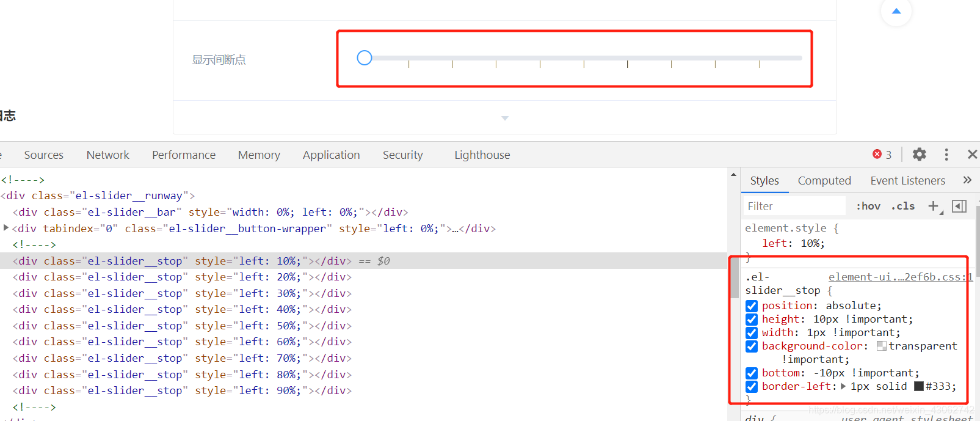Select el-slider__stop left 90% node
The image size is (980, 421).
pyautogui.click(x=182, y=390)
